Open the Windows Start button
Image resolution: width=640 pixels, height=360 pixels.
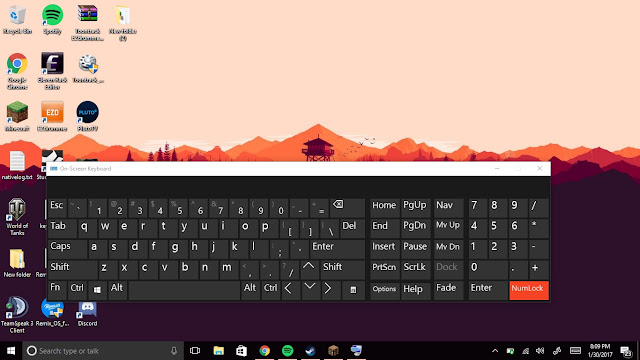click(11, 351)
